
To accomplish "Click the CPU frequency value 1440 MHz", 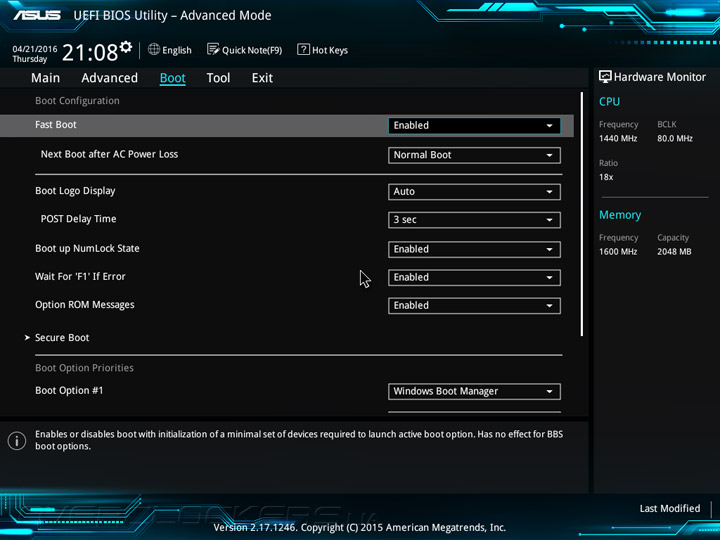I will pyautogui.click(x=618, y=138).
